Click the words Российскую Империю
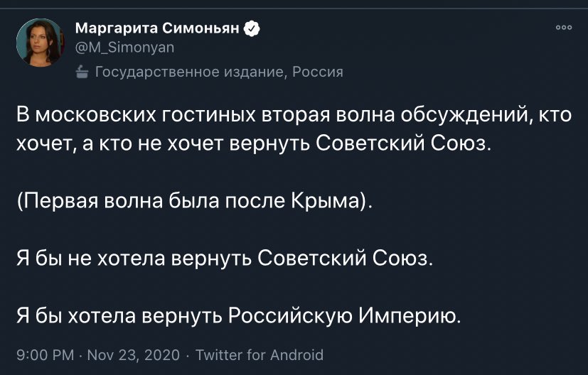Screen dimensions: 588x375 343,316
